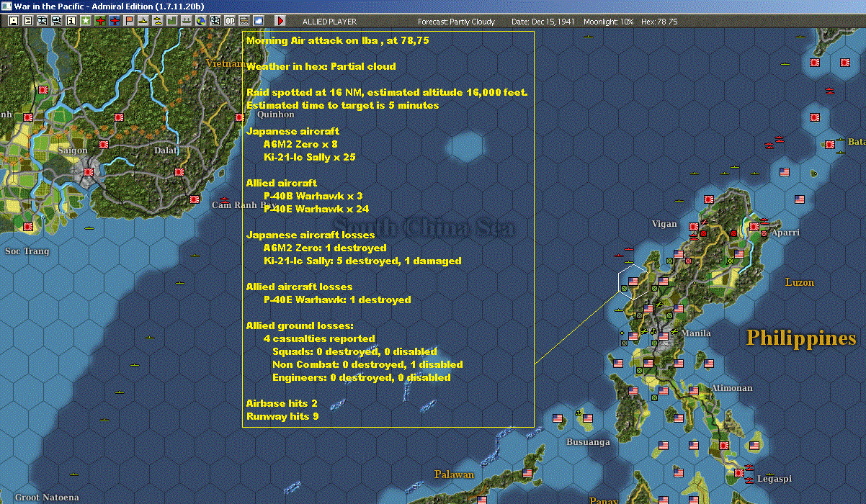Click the striped list panel icon
This screenshot has width=866, height=504.
pos(244,21)
